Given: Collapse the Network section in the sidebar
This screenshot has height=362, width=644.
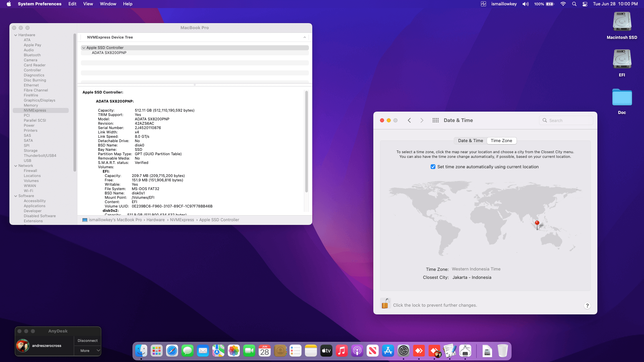Looking at the screenshot, I should pos(15,166).
